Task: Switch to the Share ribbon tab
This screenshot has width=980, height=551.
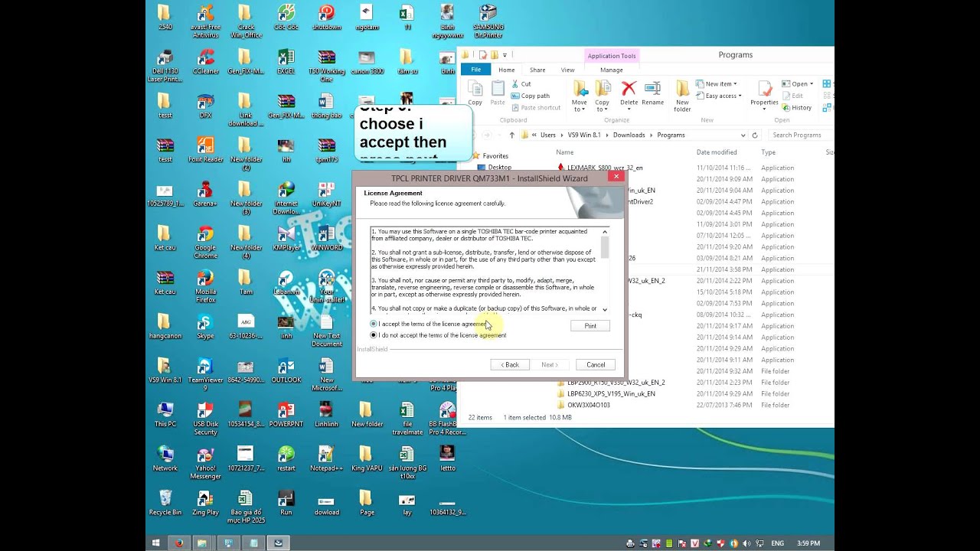Action: pyautogui.click(x=537, y=70)
